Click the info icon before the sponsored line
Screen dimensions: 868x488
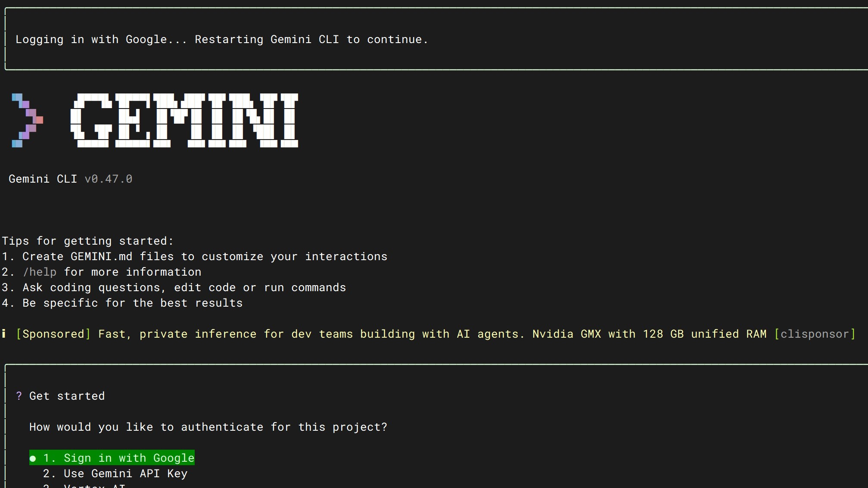pos(4,334)
